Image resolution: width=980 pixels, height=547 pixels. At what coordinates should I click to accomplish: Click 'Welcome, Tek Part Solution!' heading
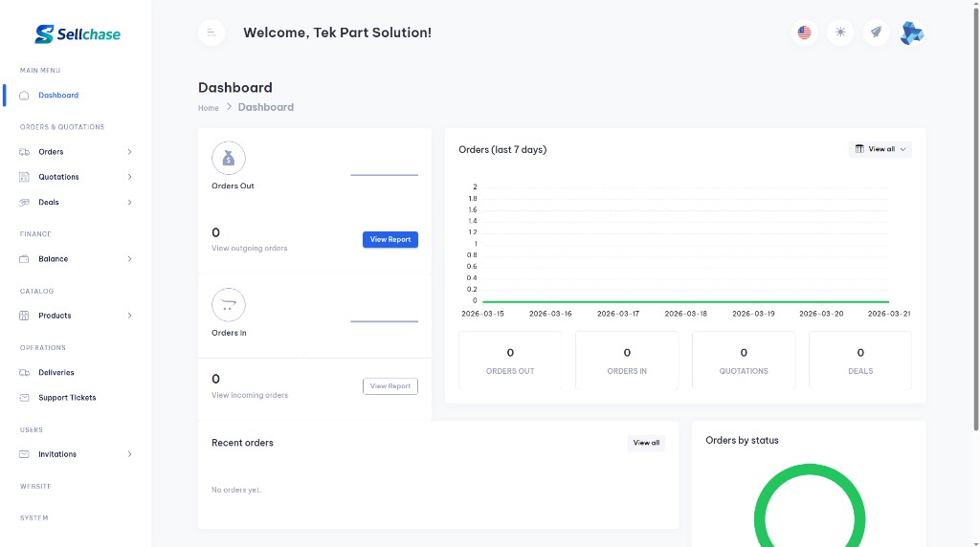pyautogui.click(x=338, y=33)
